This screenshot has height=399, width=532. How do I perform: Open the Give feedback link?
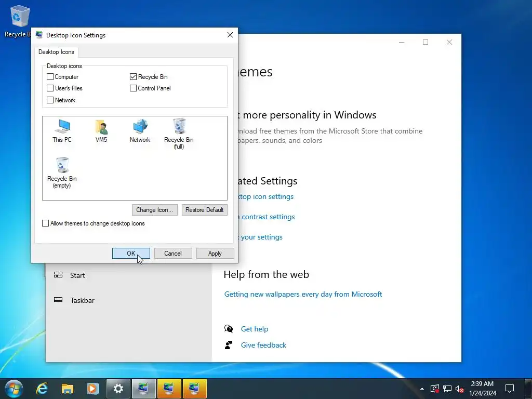coord(263,345)
